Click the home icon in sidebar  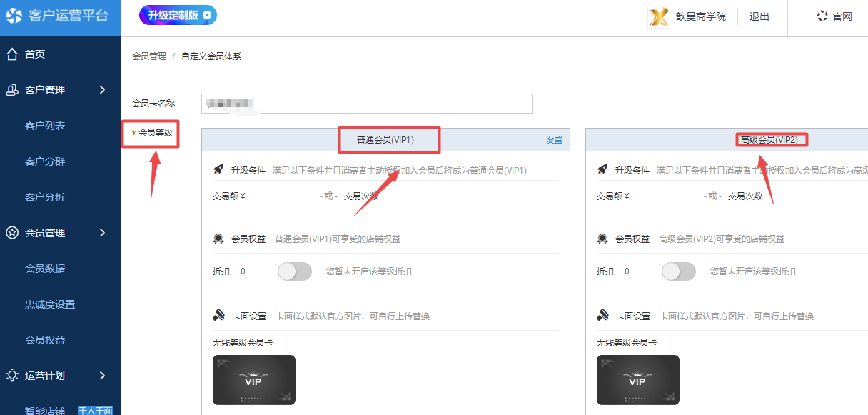pos(12,54)
